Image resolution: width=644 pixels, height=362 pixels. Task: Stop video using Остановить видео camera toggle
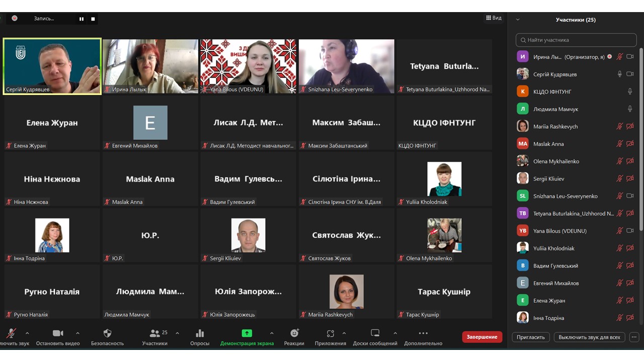click(x=58, y=333)
